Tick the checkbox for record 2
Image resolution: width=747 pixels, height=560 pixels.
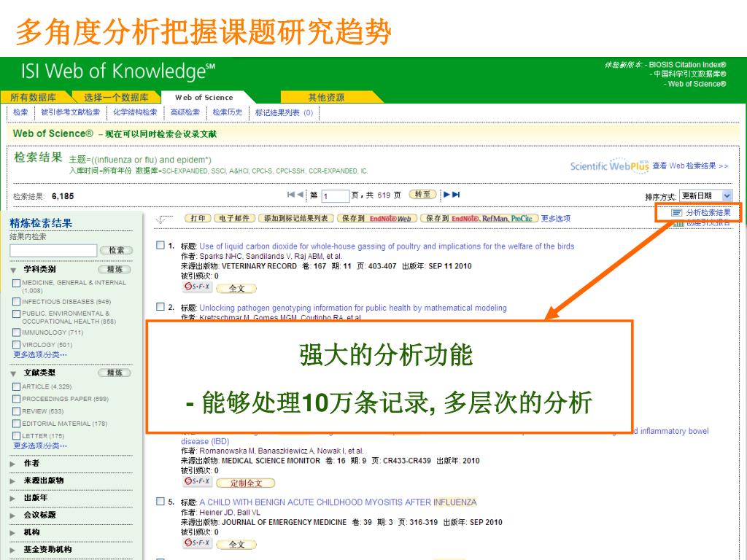pyautogui.click(x=160, y=307)
